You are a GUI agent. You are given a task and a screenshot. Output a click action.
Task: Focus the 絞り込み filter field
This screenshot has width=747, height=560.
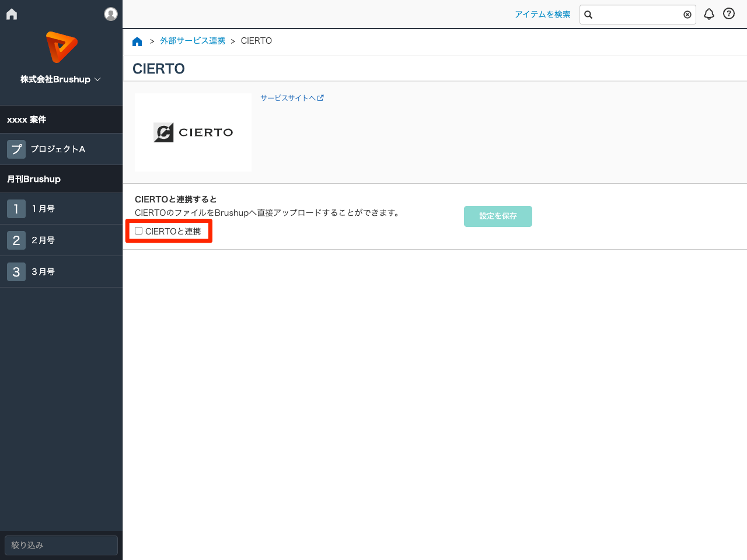61,545
